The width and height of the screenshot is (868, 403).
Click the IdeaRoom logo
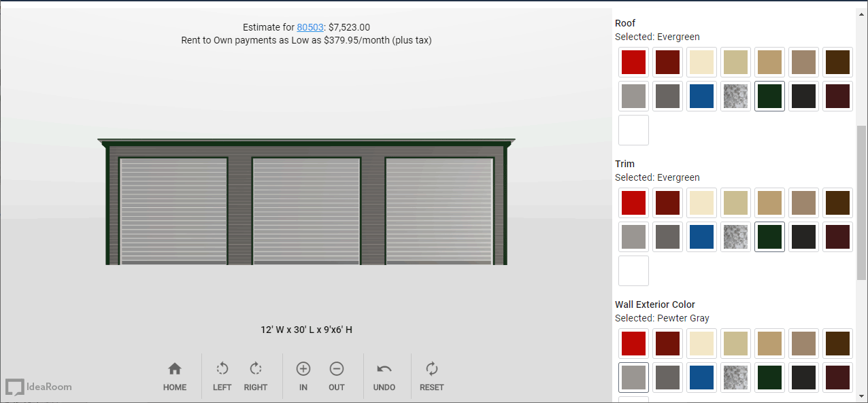coord(39,387)
